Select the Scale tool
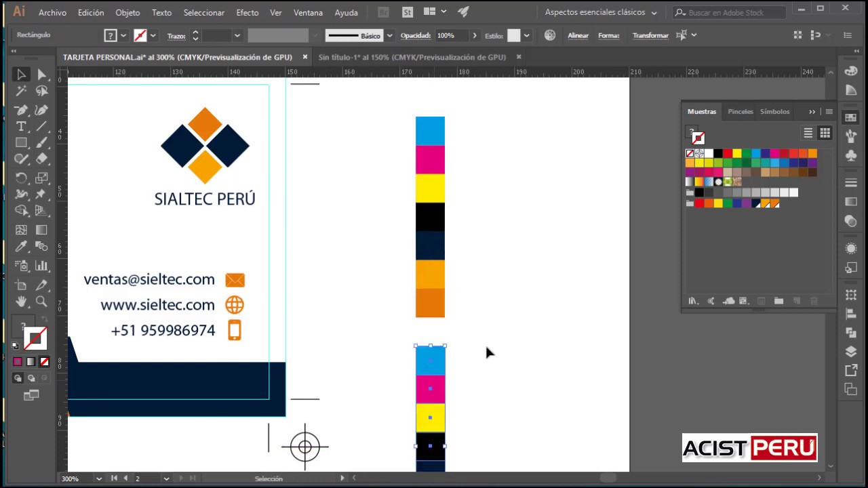Screen dimensions: 868x488 coord(41,179)
